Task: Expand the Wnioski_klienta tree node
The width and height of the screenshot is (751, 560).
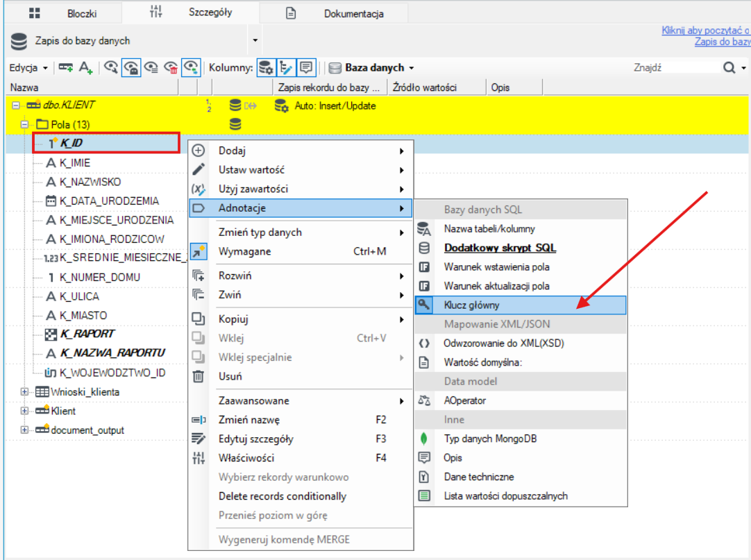Action: (24, 392)
